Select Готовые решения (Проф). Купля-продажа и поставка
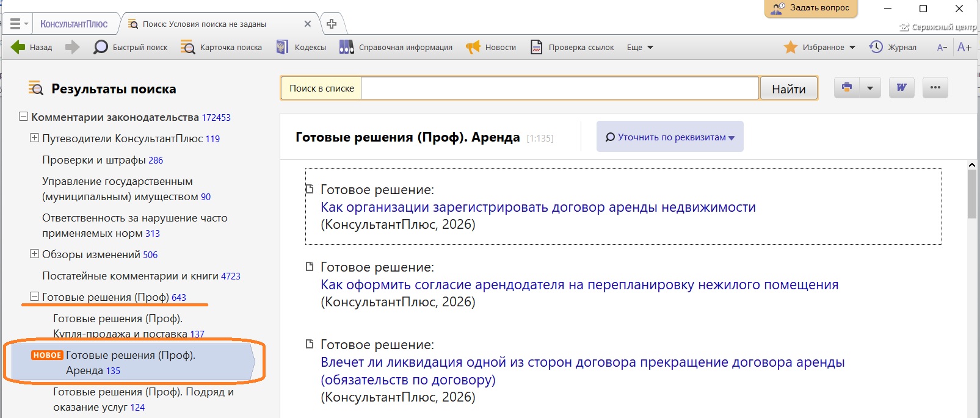 (129, 326)
